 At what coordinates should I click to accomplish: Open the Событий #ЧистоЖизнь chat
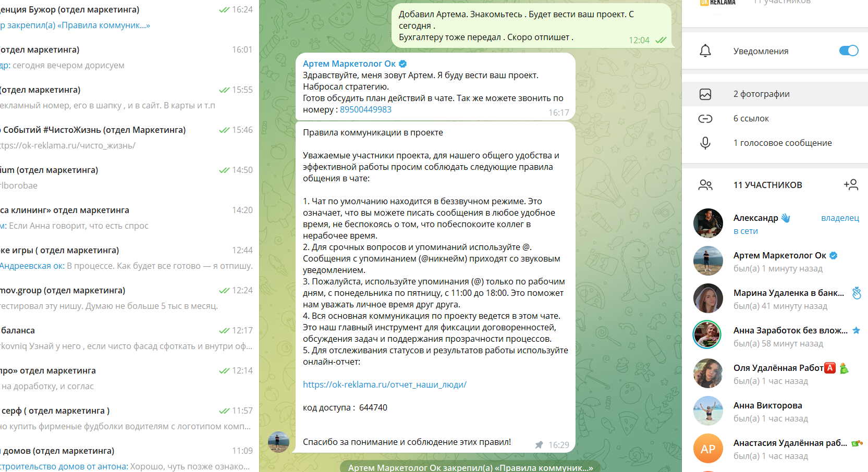(x=125, y=137)
